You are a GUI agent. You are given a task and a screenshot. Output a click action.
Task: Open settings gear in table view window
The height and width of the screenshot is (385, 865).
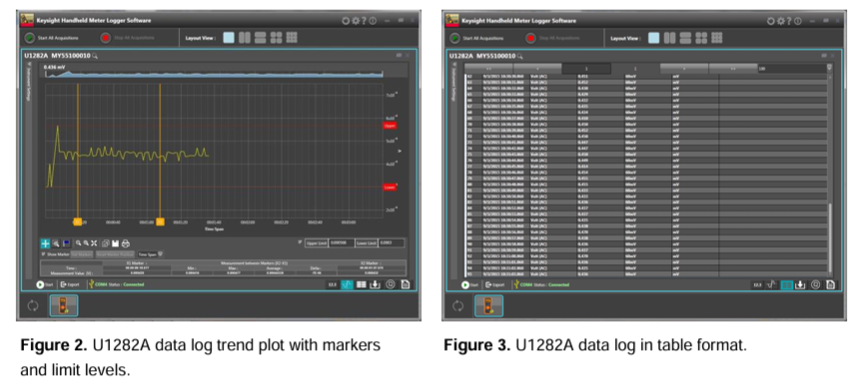point(781,21)
